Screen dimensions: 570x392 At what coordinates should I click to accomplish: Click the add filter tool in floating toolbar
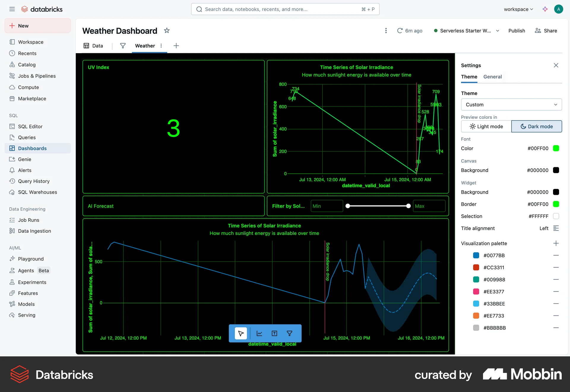click(x=289, y=333)
